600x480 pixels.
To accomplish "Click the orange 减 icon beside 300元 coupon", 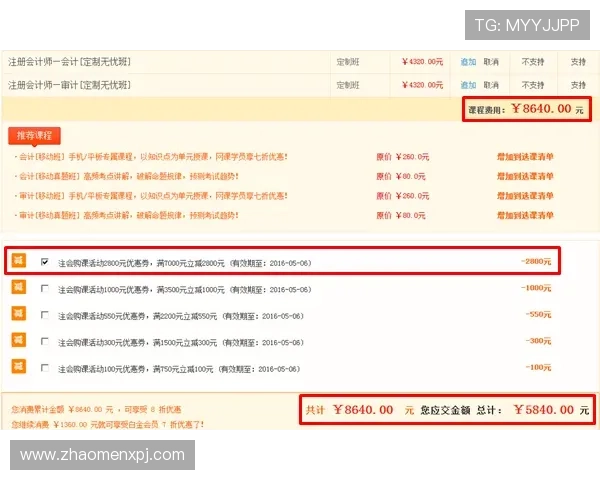I will tap(19, 340).
